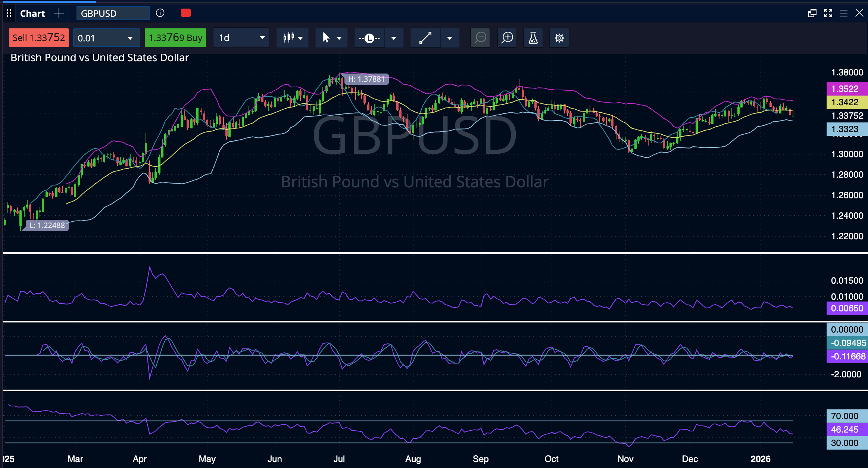
Task: Click the red color swatch in toolbar
Action: pos(185,13)
